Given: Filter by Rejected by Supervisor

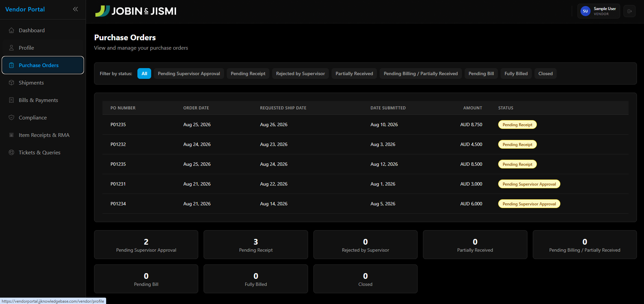Looking at the screenshot, I should [x=300, y=73].
